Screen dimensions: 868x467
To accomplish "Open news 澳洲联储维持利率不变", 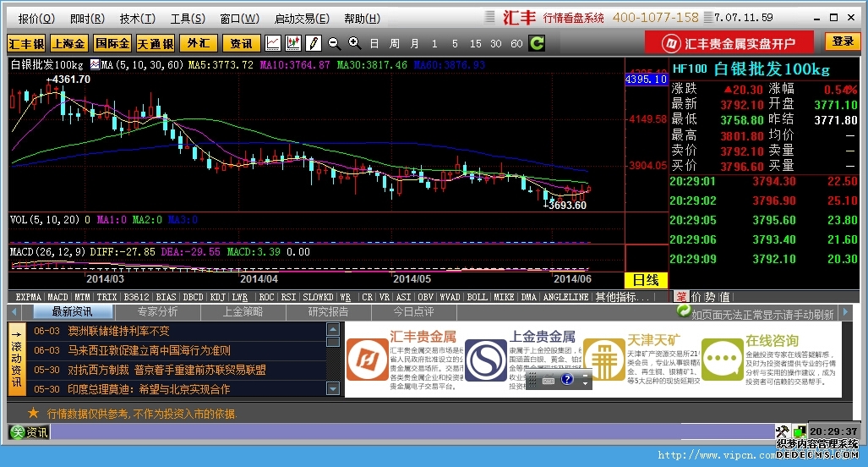I will click(x=118, y=332).
